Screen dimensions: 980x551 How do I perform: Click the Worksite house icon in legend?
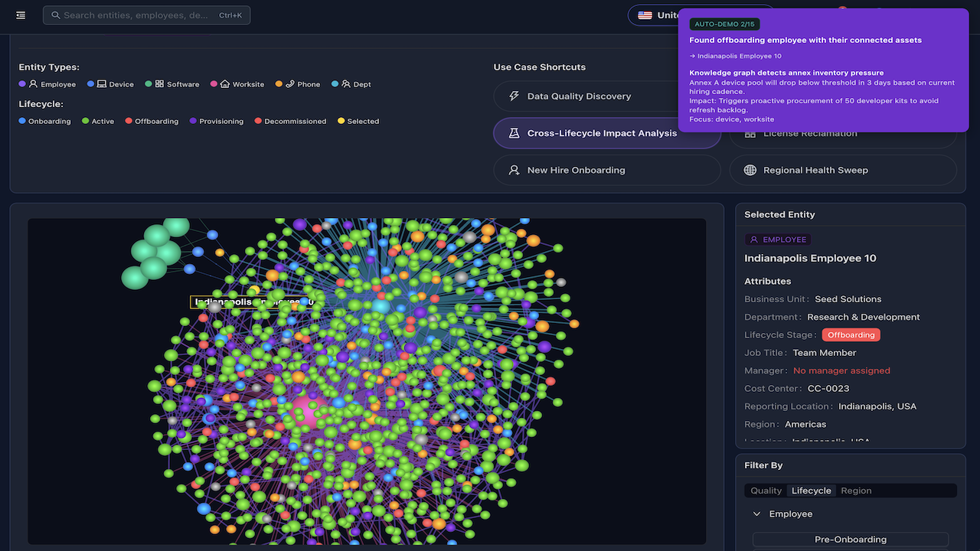(x=225, y=84)
